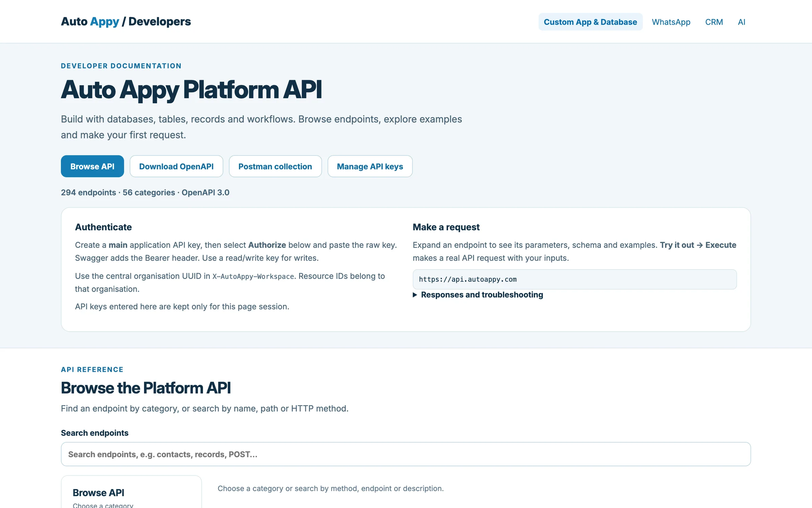Screen dimensions: 812x508
Task: Click the Search endpoints field label
Action: 95,433
